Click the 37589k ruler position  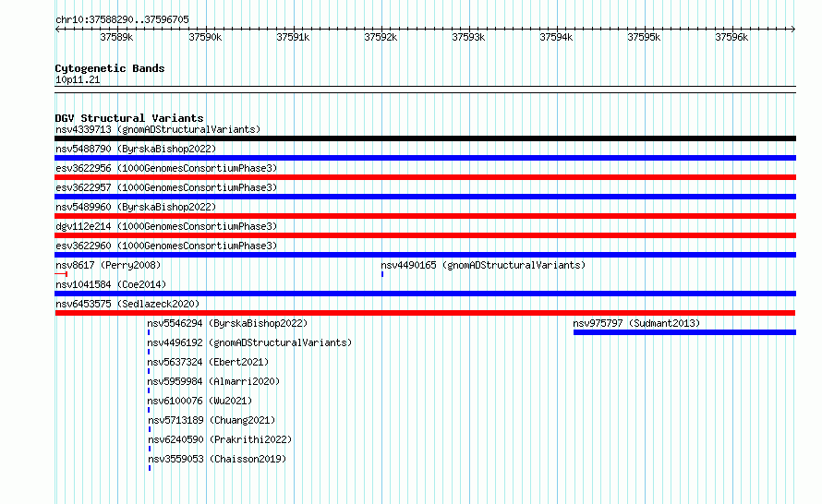116,37
